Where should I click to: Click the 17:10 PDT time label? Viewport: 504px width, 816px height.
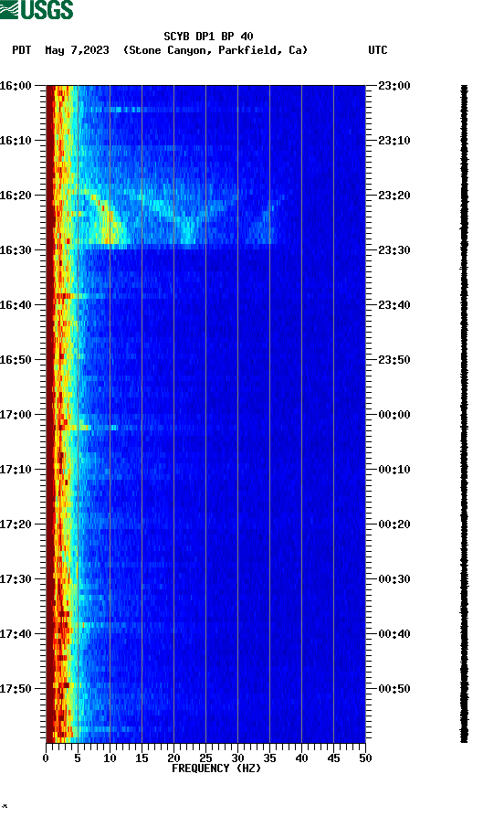(x=16, y=470)
